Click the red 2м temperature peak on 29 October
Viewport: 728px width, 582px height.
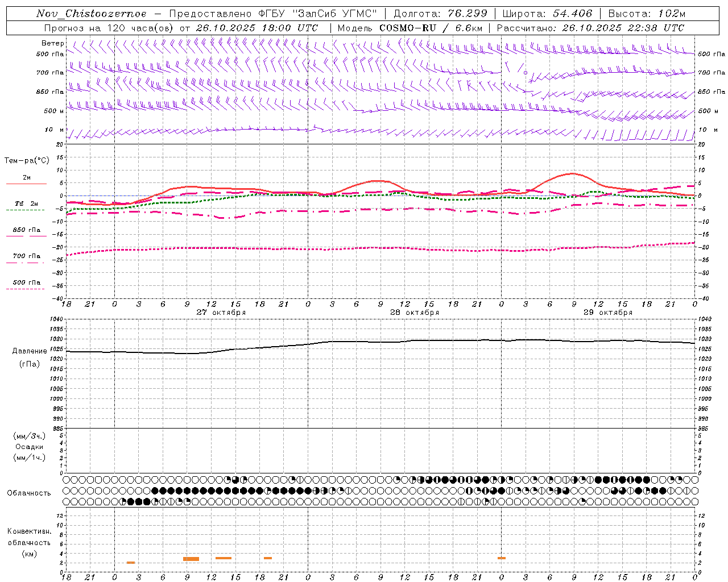(572, 173)
